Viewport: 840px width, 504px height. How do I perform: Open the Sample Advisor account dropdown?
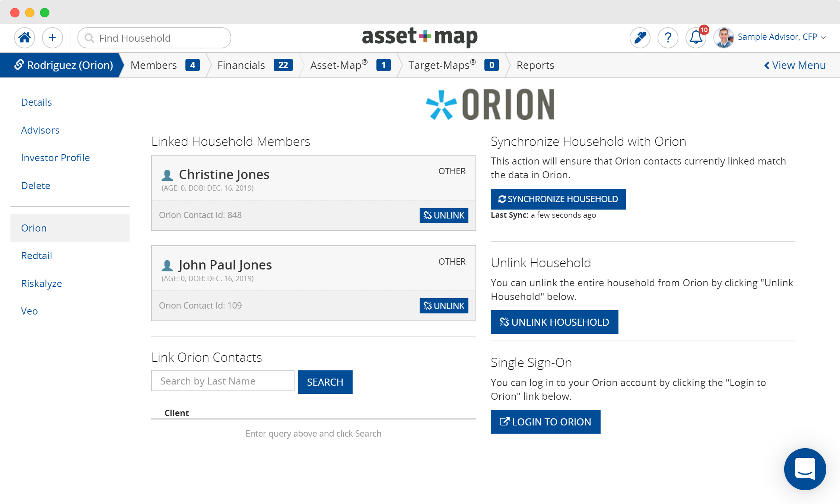point(779,37)
